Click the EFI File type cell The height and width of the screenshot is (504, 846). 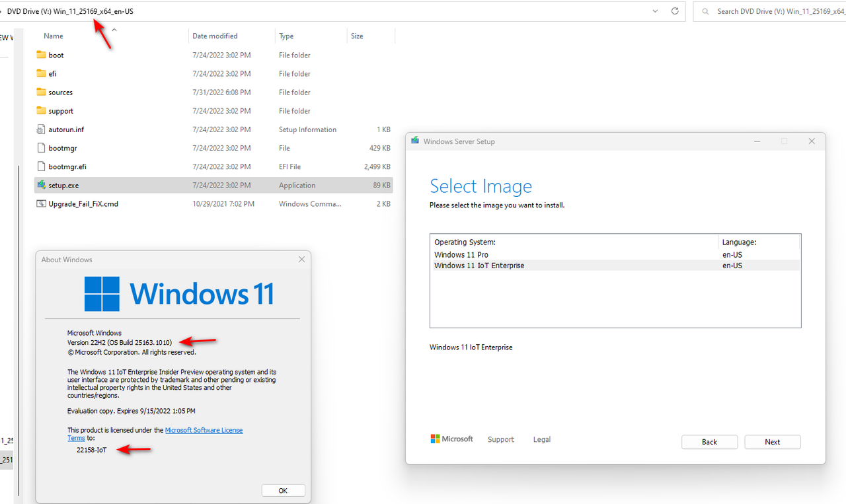289,167
